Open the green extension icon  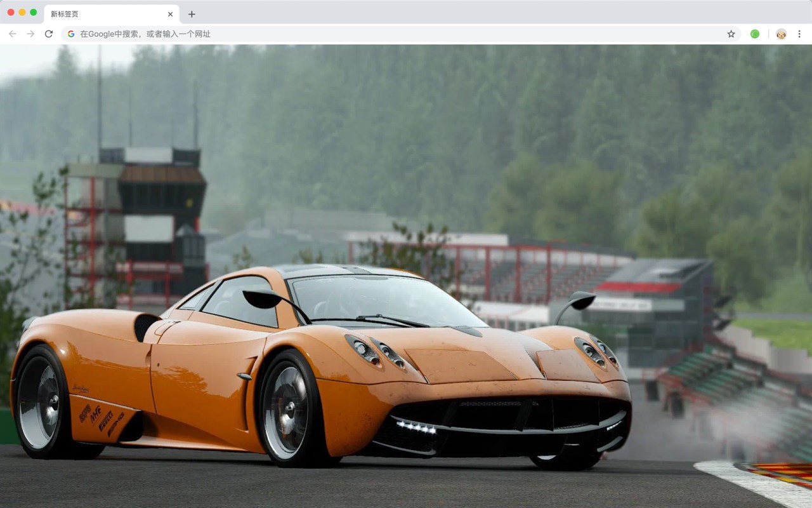tap(755, 34)
